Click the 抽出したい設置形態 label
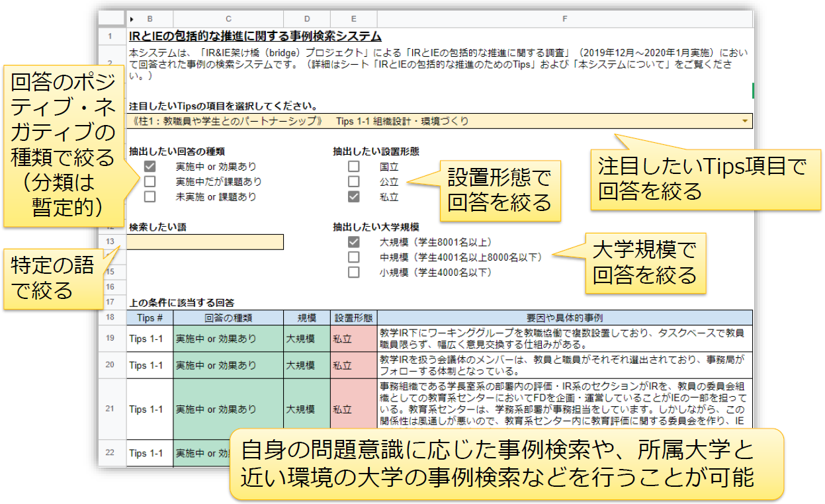The image size is (825, 504). [x=376, y=151]
